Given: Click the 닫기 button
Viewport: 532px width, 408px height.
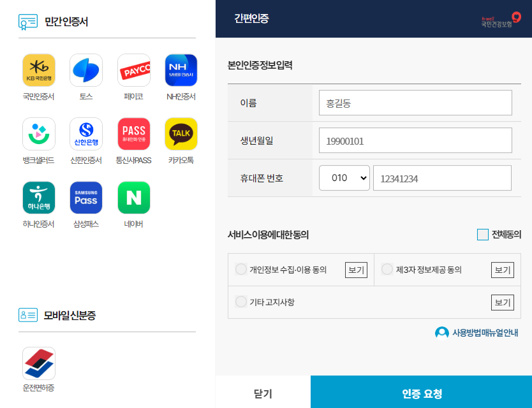Looking at the screenshot, I should tap(263, 392).
